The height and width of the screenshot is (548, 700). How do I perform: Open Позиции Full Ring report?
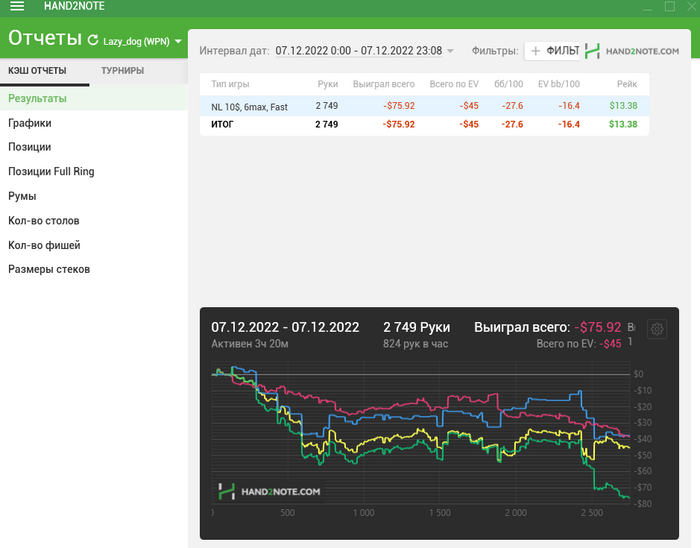[93, 171]
